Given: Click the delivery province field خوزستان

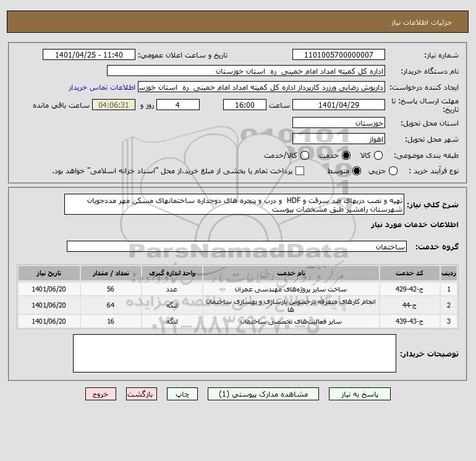Looking at the screenshot, I should [x=339, y=123].
